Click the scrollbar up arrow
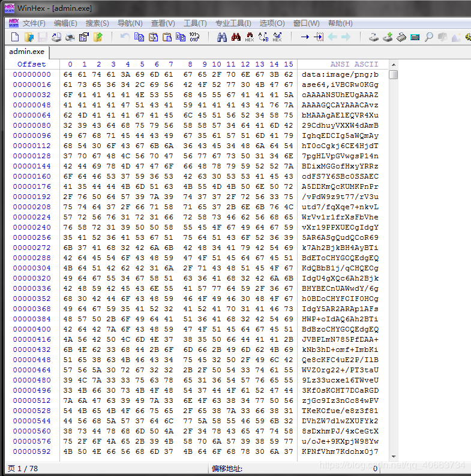 click(393, 65)
